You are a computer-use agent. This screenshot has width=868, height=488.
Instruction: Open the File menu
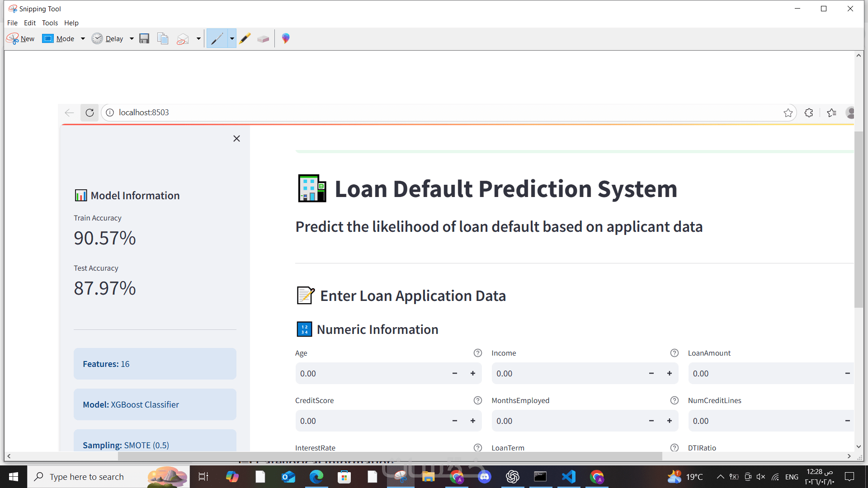[12, 23]
